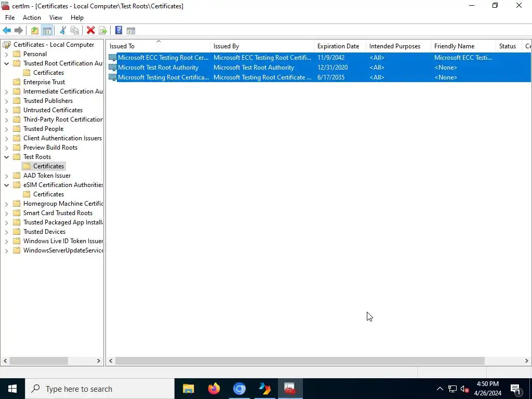Click the taskbar clock showing 4:50 PM
The width and height of the screenshot is (532, 399).
(488, 389)
